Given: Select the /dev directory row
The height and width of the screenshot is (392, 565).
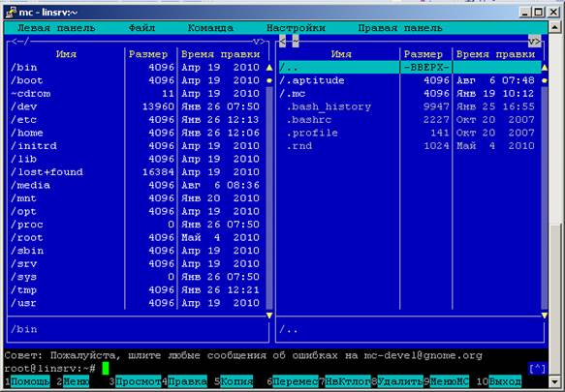Looking at the screenshot, I should [x=137, y=106].
